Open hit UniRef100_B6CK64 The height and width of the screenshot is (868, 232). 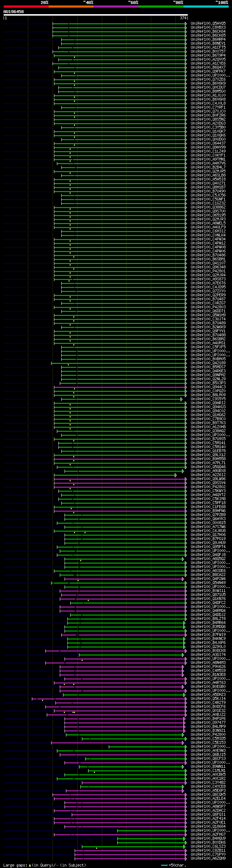208,31
